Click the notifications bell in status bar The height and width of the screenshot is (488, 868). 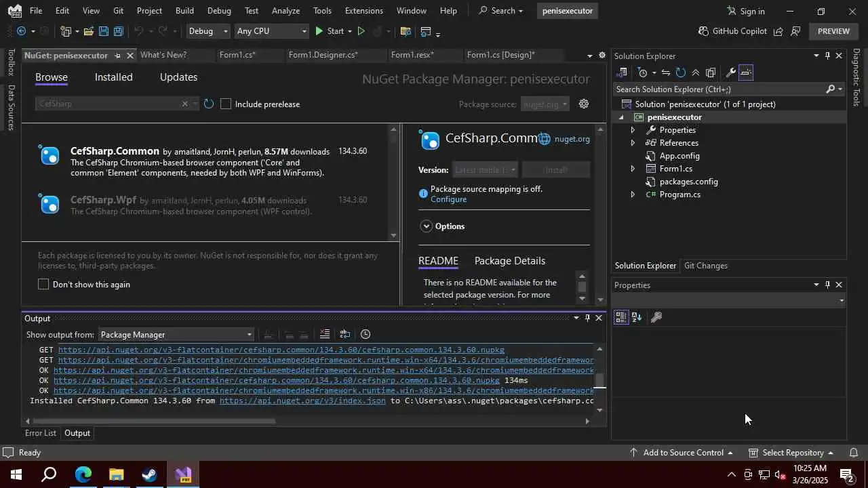[x=854, y=452]
